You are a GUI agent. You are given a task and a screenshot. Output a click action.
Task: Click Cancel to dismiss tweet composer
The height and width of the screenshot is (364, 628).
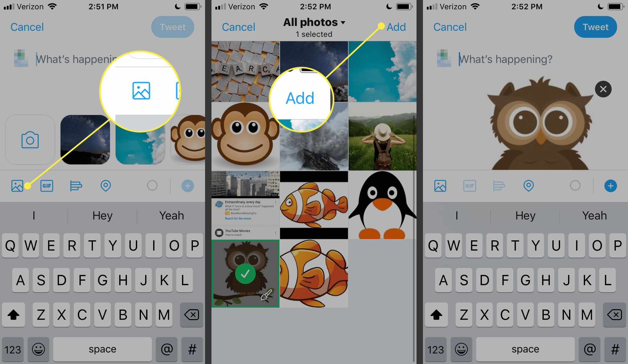pyautogui.click(x=27, y=27)
